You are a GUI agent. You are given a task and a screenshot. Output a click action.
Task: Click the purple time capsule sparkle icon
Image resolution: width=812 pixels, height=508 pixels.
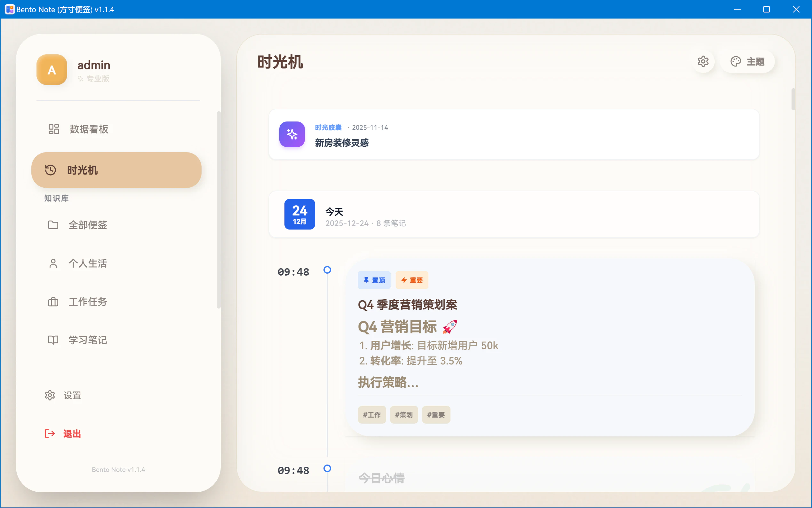click(292, 134)
